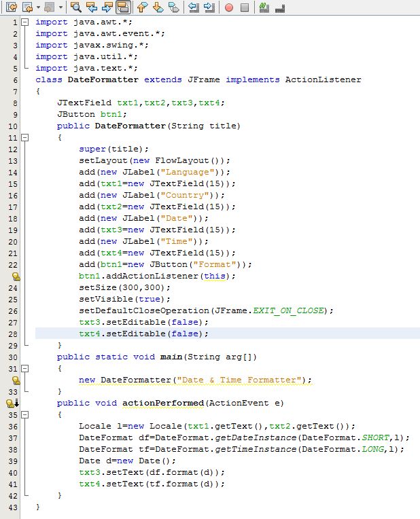Screen dimensions: 420x519
Task: Find next occurrence toolbar icon
Action: pyautogui.click(x=107, y=7)
